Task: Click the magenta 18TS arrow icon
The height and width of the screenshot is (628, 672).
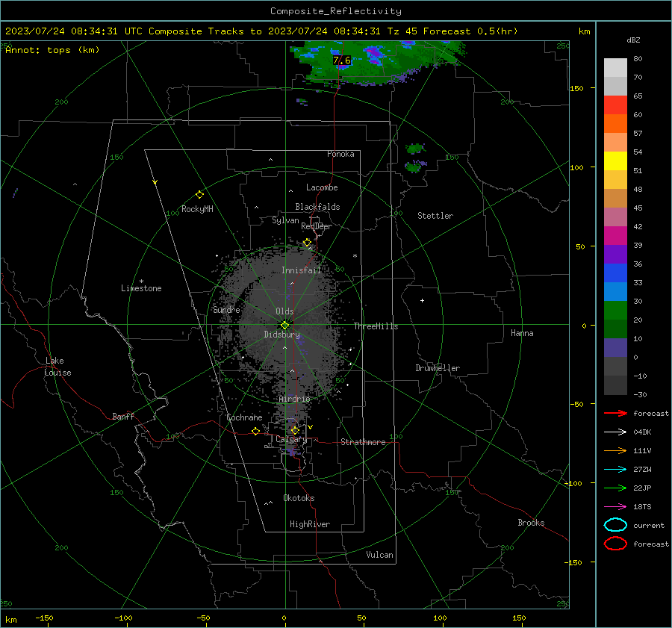Action: click(x=615, y=507)
